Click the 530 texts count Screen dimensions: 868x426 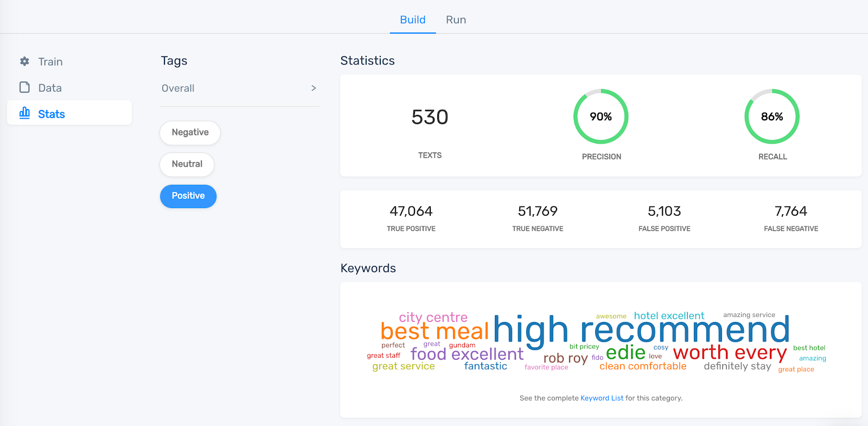click(x=430, y=117)
